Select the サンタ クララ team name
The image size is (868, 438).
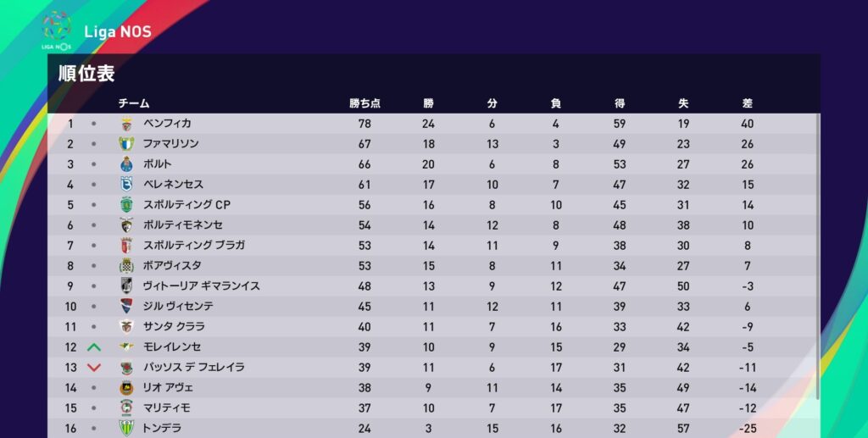174,327
